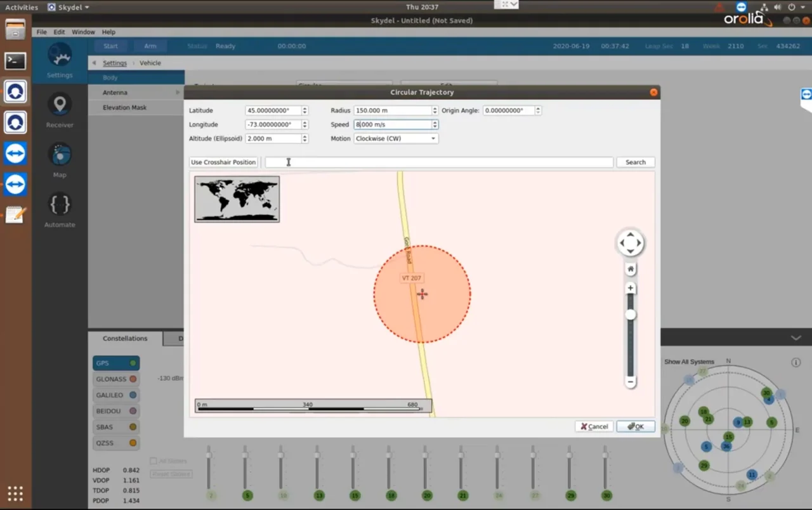Click the world overview minimap thumbnail

click(x=237, y=199)
